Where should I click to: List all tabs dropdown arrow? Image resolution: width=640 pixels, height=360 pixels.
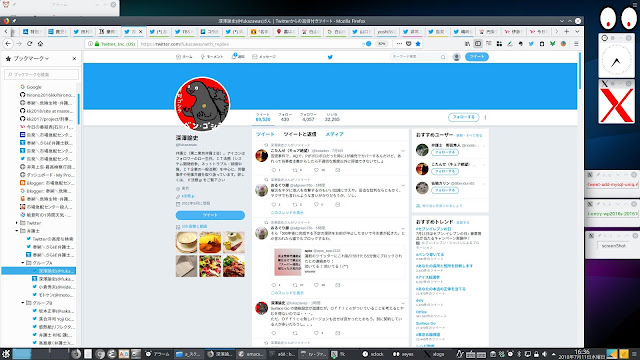pos(577,31)
